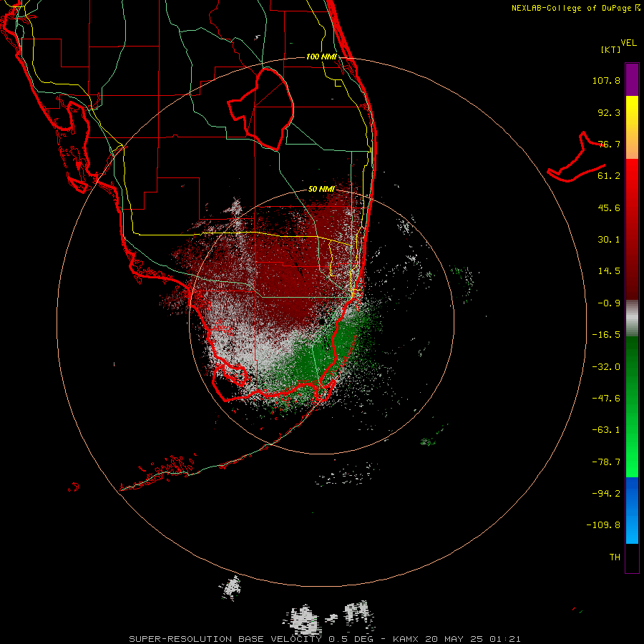Click the 107.8 velocity scale value
This screenshot has width=644, height=644.
click(x=606, y=80)
